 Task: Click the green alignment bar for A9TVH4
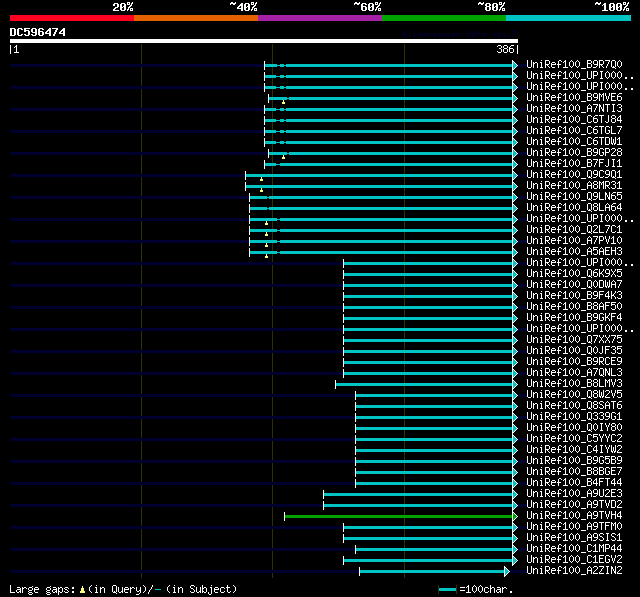point(399,517)
